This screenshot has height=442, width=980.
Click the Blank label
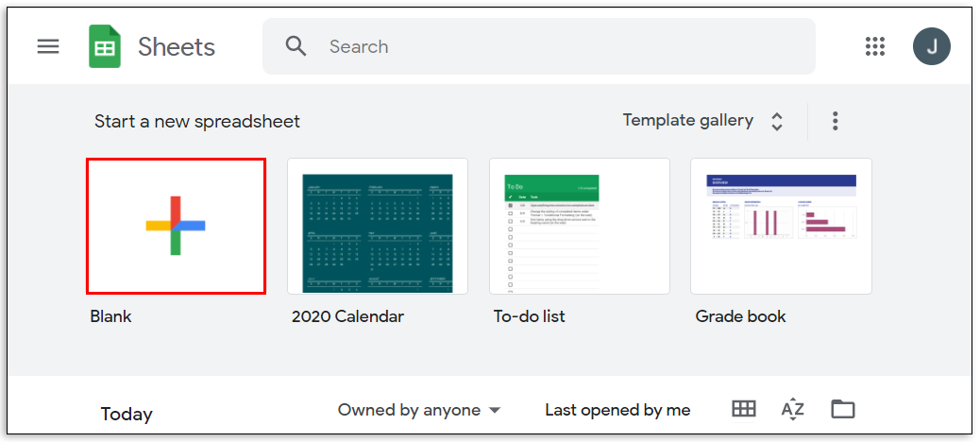click(110, 316)
